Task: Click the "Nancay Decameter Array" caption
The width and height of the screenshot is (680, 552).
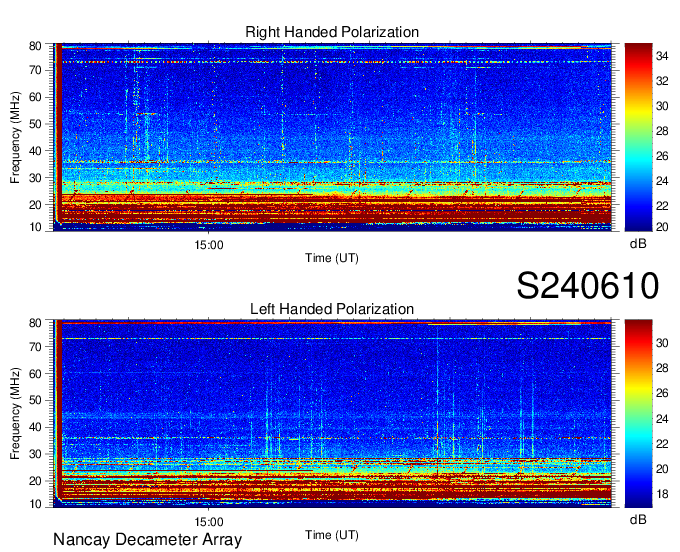Action: (x=147, y=540)
